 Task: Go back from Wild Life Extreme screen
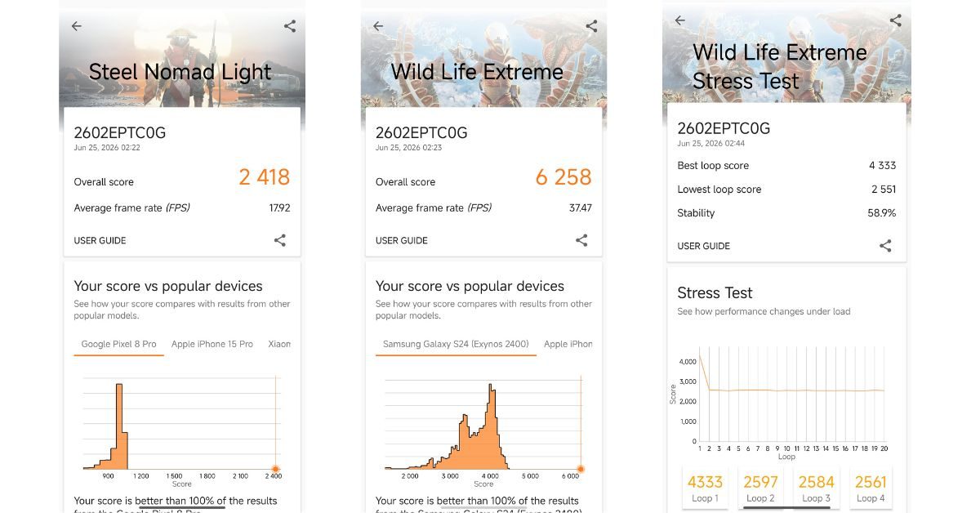(x=378, y=26)
